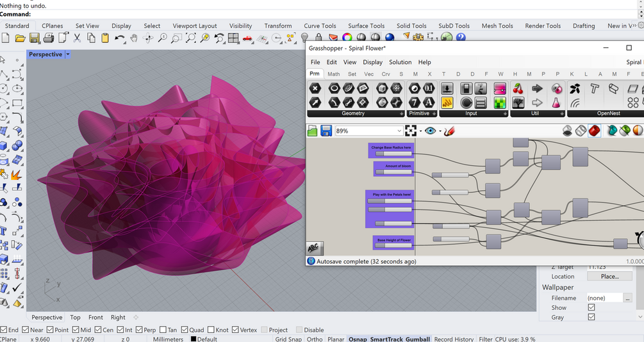This screenshot has width=644, height=342.
Task: Open the Grasshopper preview eye dropdown arrow
Action: pyautogui.click(x=440, y=131)
